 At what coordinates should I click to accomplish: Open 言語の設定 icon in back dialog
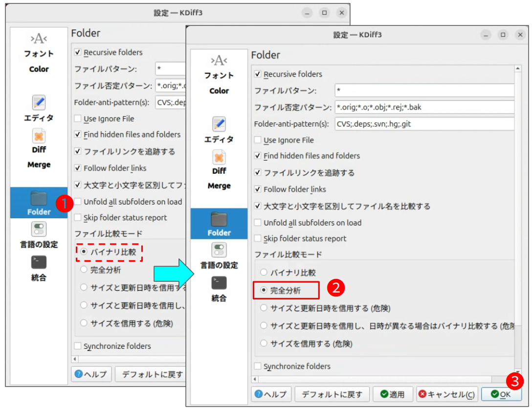(x=39, y=229)
